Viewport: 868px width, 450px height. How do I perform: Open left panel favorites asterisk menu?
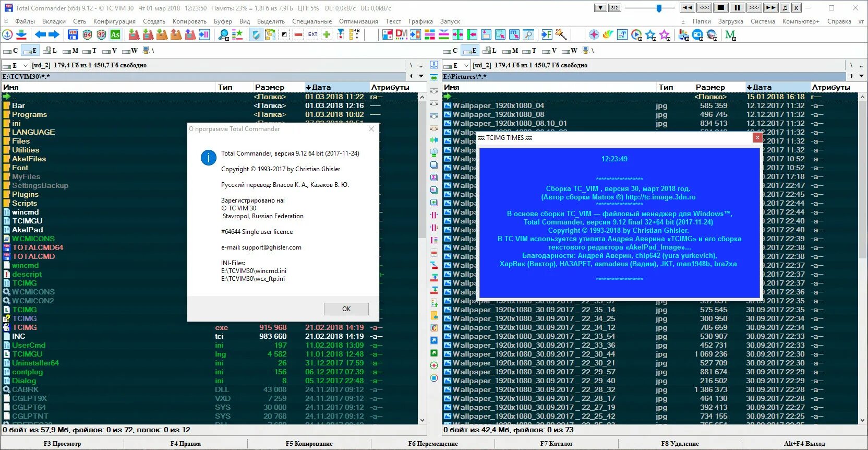tap(411, 76)
